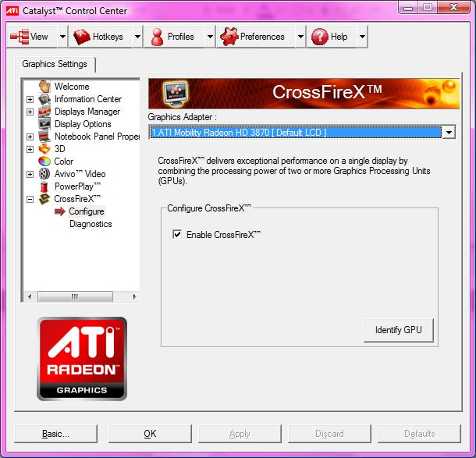The width and height of the screenshot is (476, 458).
Task: Select Welcome in the settings tree
Action: (x=72, y=87)
